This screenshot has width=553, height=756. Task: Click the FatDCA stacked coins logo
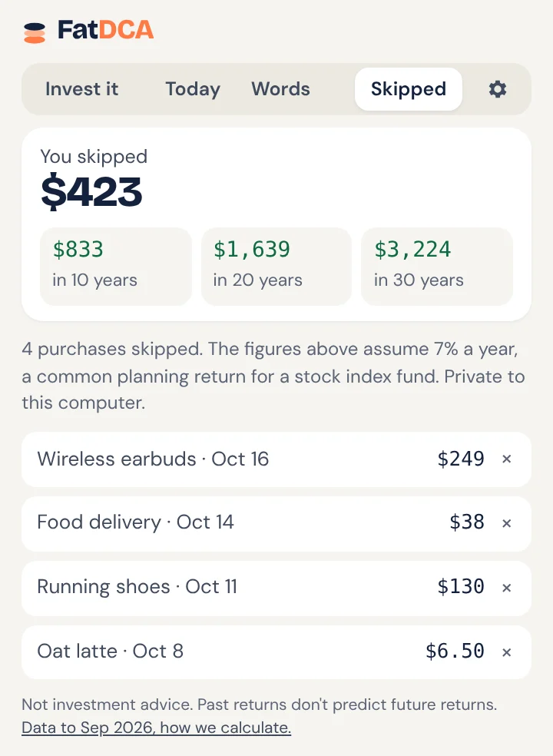35,33
